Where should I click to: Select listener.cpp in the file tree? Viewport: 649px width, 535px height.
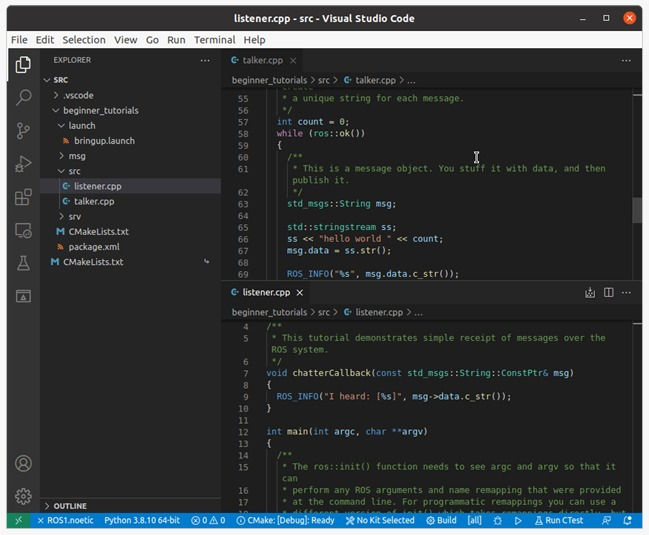130,186
